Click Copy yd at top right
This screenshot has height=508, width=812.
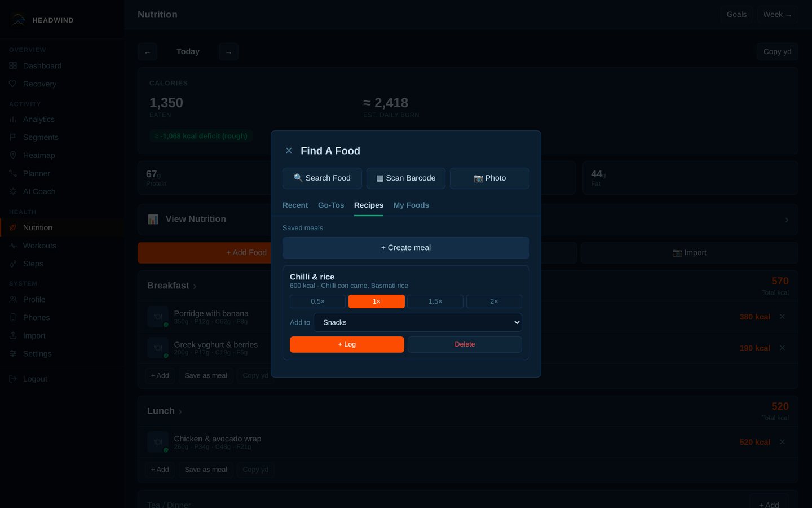click(777, 51)
